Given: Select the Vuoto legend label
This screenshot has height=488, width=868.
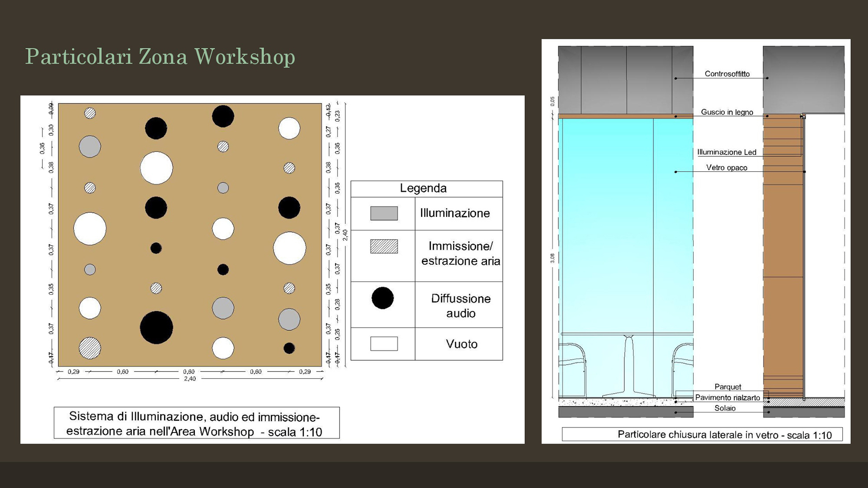Looking at the screenshot, I should [x=462, y=344].
